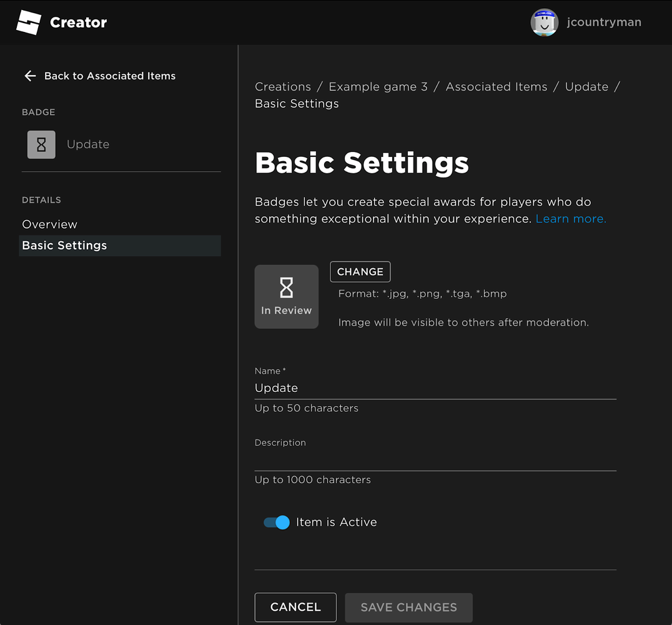Open Example game 3 from the breadcrumb
This screenshot has height=625, width=672.
click(377, 86)
